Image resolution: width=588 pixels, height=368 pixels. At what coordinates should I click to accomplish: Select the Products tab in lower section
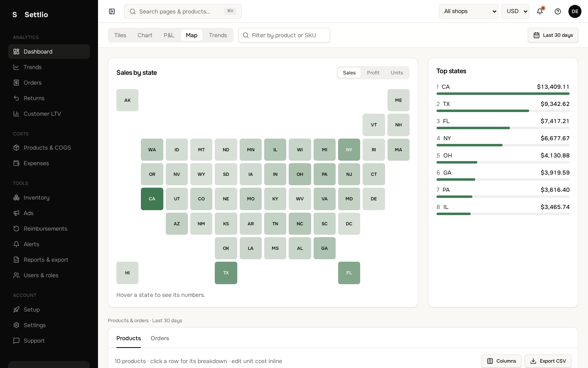(x=129, y=338)
